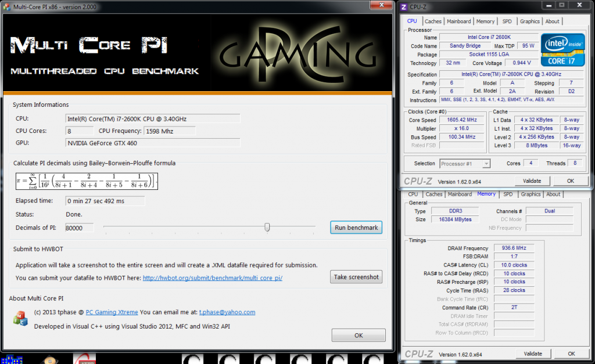
Task: Open Mainboard tab in the memory timings CPU-Z window
Action: [x=460, y=194]
